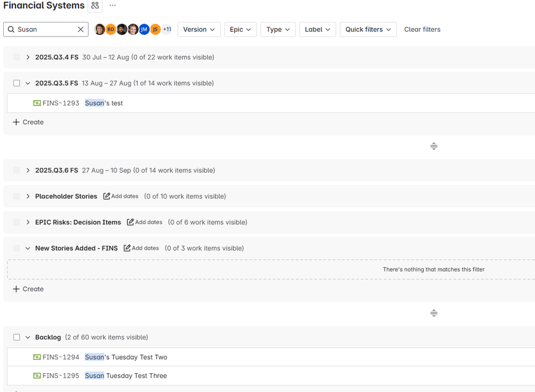Show the +11 more assignees

[x=167, y=29]
